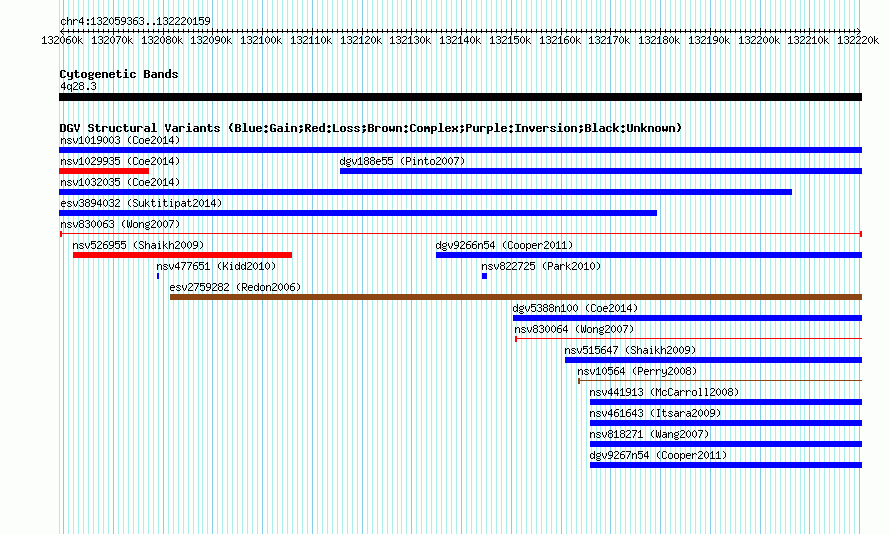Select the nsv526955 red loss bar
This screenshot has height=534, width=890.
182,255
